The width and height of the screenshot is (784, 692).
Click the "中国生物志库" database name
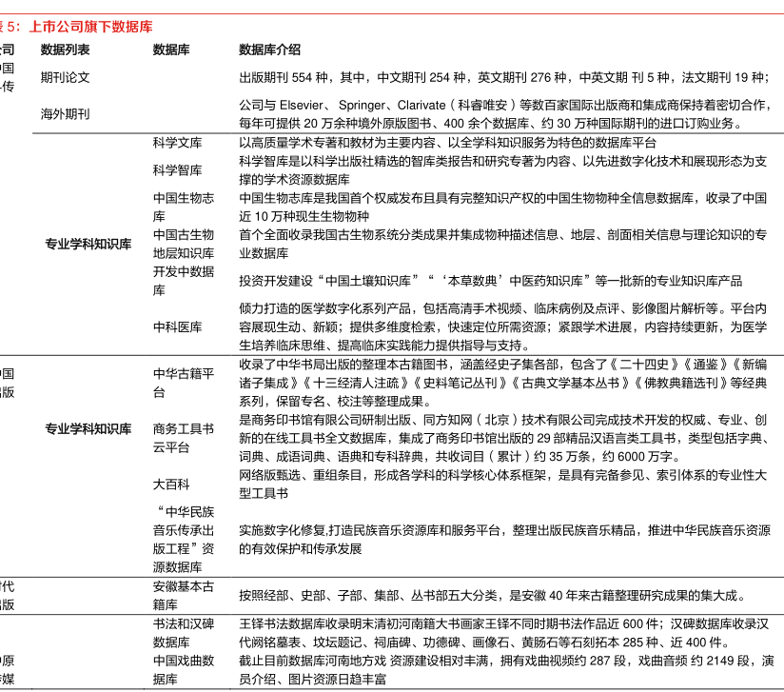pyautogui.click(x=184, y=208)
